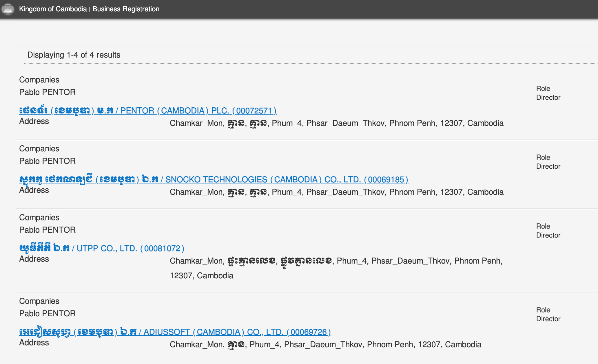The height and width of the screenshot is (364, 598).
Task: Click Director role of UTPP entry
Action: 548,235
